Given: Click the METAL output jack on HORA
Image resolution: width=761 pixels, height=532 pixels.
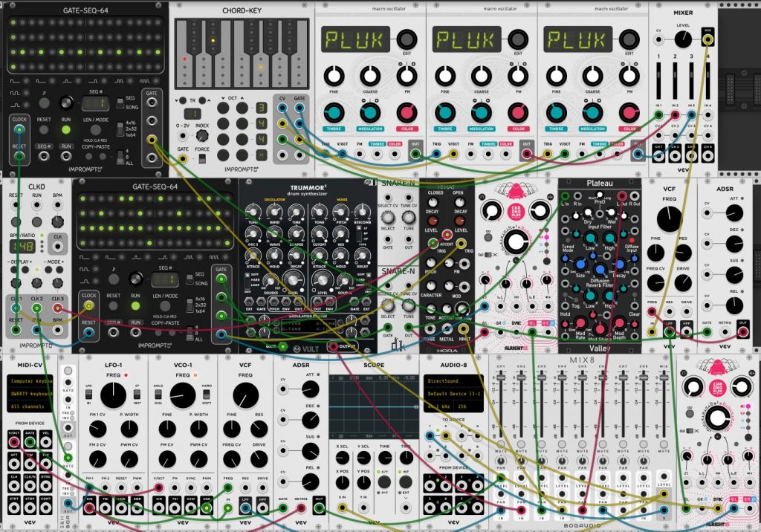Looking at the screenshot, I should [447, 330].
